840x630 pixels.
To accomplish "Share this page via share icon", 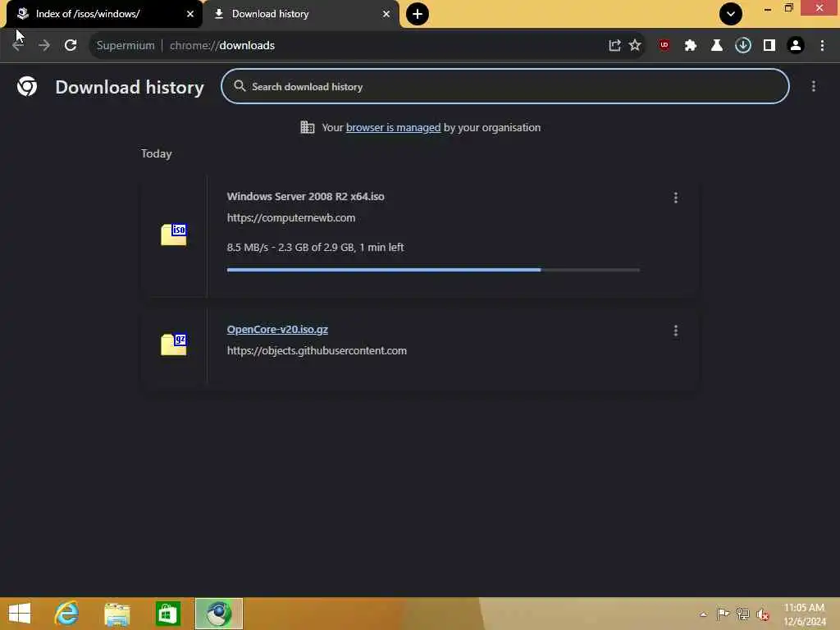I will (x=614, y=46).
